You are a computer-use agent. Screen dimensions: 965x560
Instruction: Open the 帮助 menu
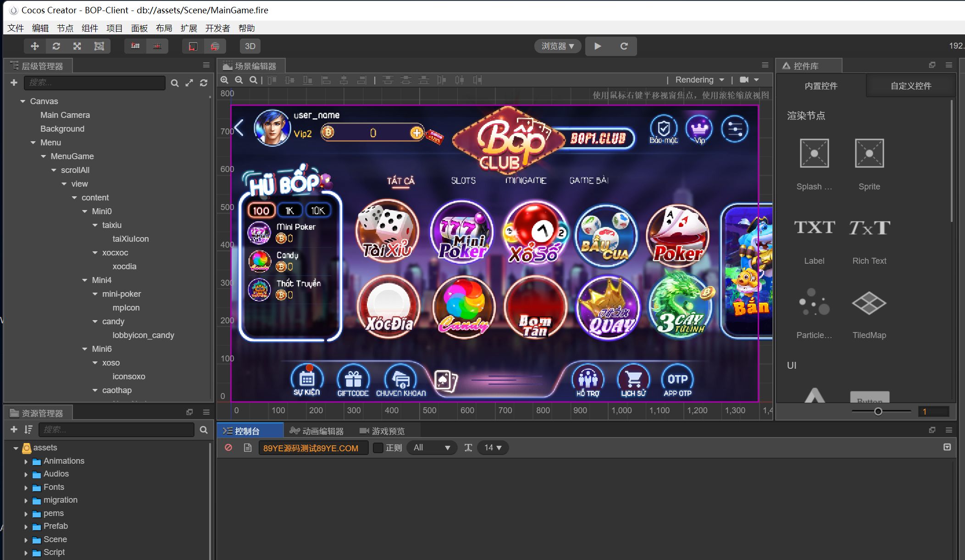(x=247, y=28)
